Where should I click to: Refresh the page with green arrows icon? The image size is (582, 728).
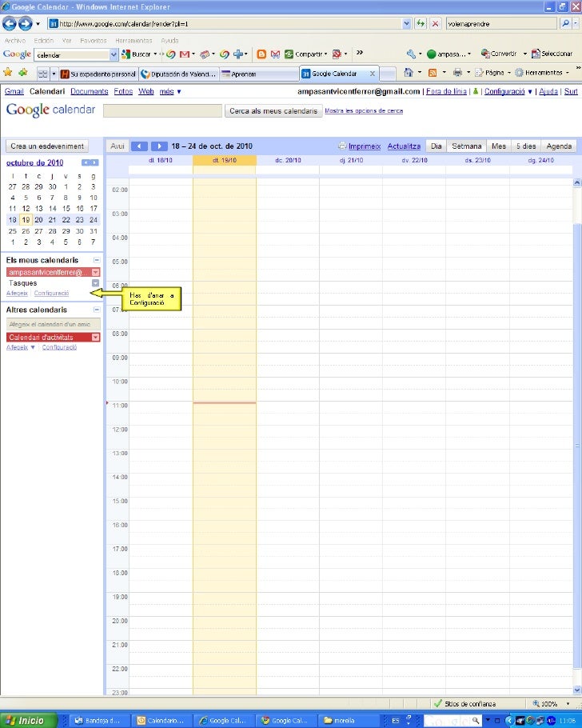click(x=421, y=23)
